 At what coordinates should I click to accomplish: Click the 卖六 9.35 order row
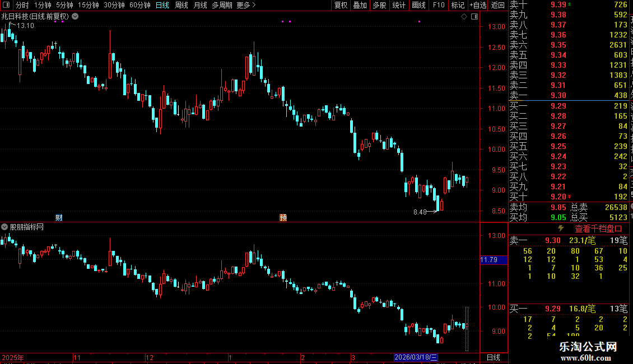pyautogui.click(x=569, y=45)
